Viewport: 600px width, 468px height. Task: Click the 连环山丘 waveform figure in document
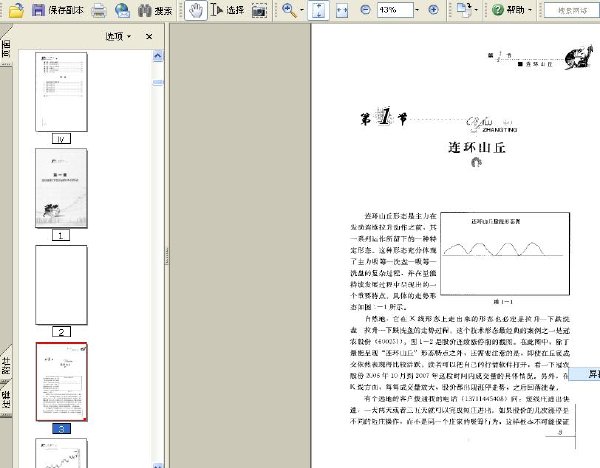pyautogui.click(x=505, y=253)
